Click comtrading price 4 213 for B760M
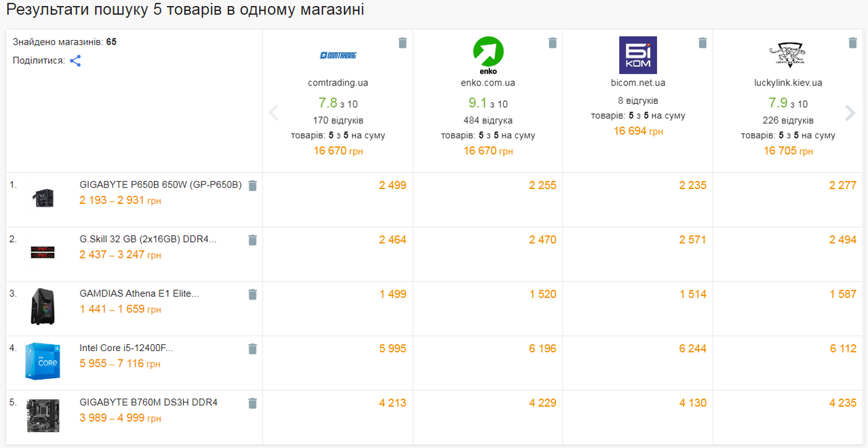This screenshot has width=868, height=448. (x=393, y=403)
